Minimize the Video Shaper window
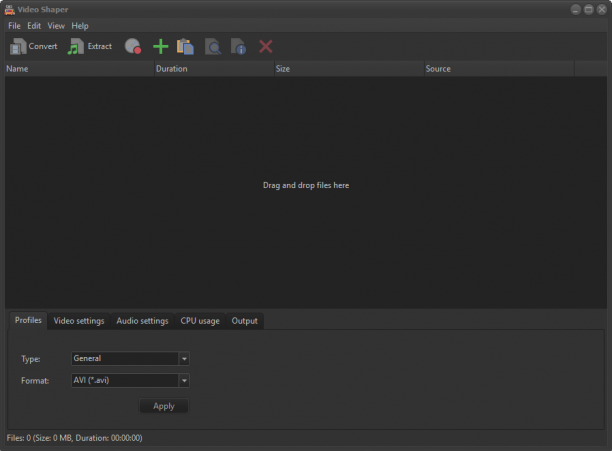This screenshot has width=612, height=451. pyautogui.click(x=576, y=9)
